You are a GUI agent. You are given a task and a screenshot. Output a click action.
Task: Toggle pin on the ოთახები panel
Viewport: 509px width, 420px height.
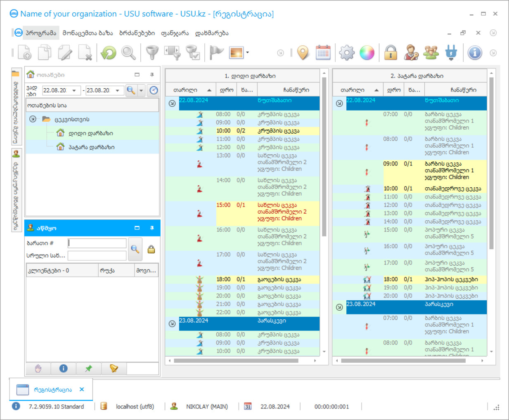coord(152,75)
